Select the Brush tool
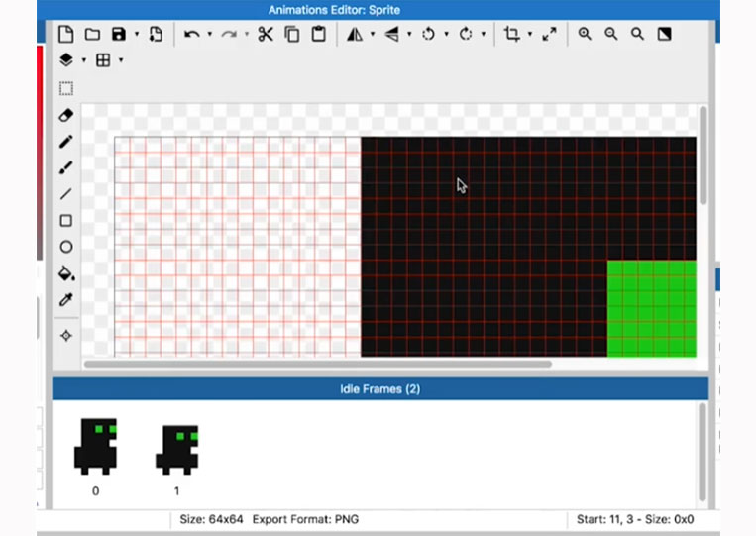This screenshot has width=756, height=536. (66, 167)
